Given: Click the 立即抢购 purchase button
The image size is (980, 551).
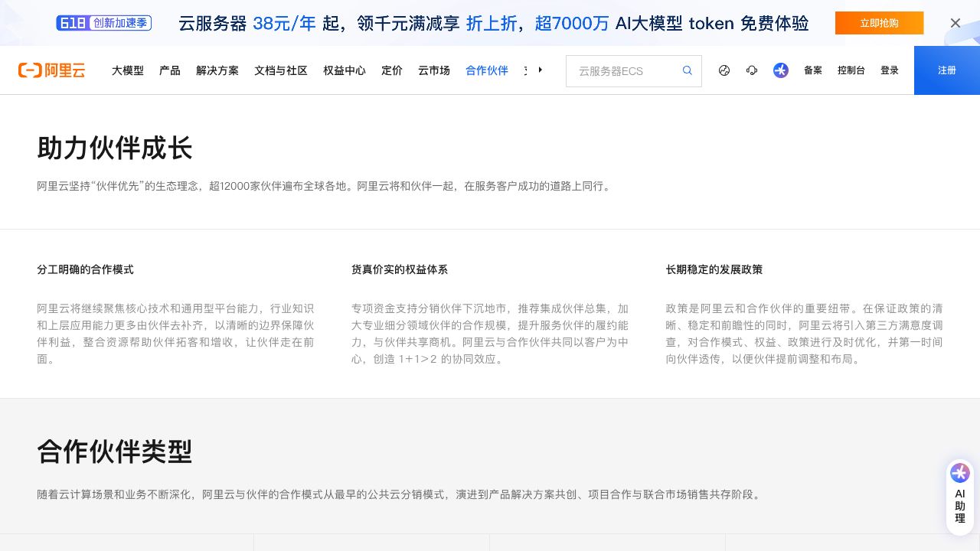Looking at the screenshot, I should click(x=879, y=23).
